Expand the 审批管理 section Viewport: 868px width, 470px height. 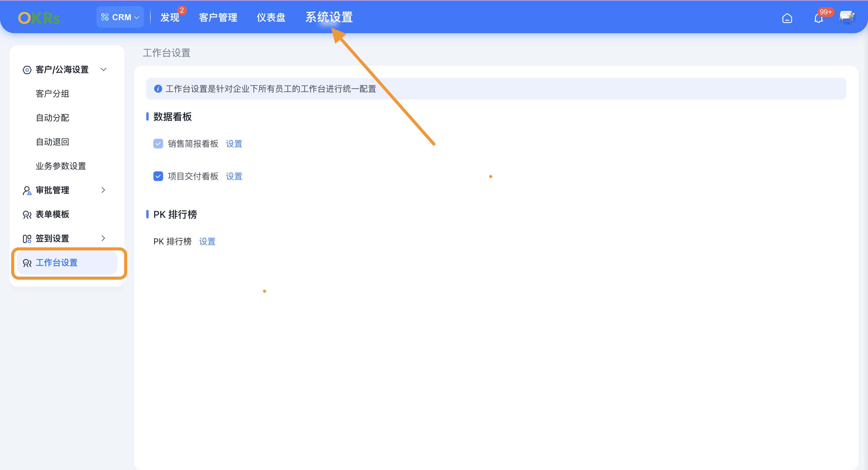[103, 190]
